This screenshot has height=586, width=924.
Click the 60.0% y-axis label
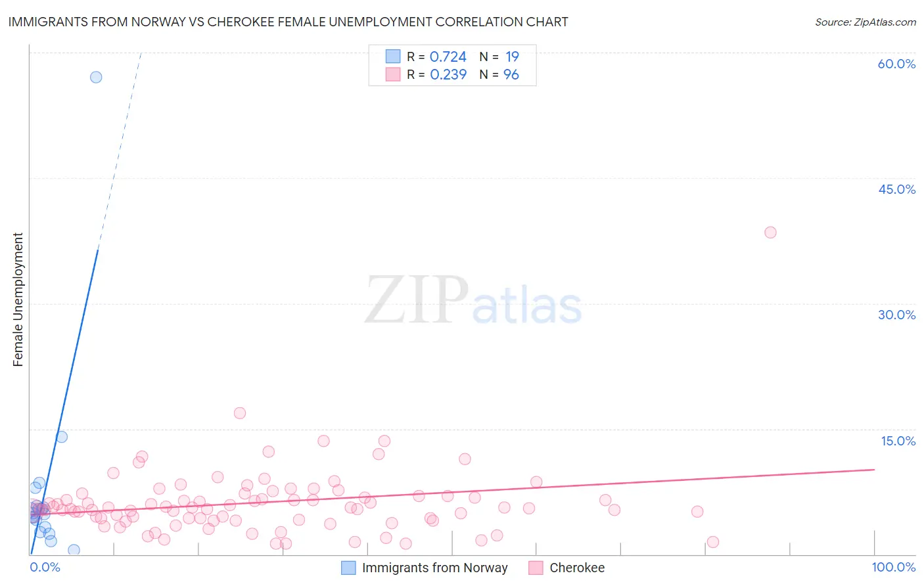point(896,64)
